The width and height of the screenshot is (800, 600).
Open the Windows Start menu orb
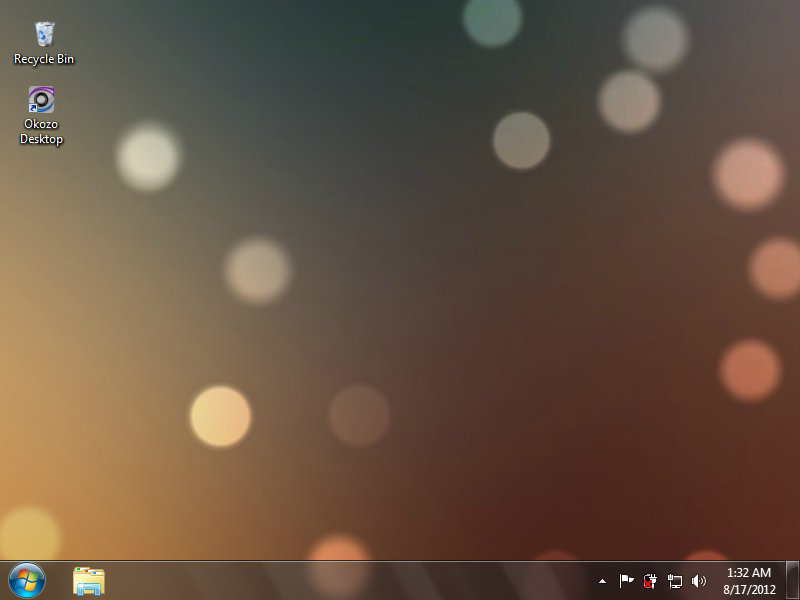(27, 580)
